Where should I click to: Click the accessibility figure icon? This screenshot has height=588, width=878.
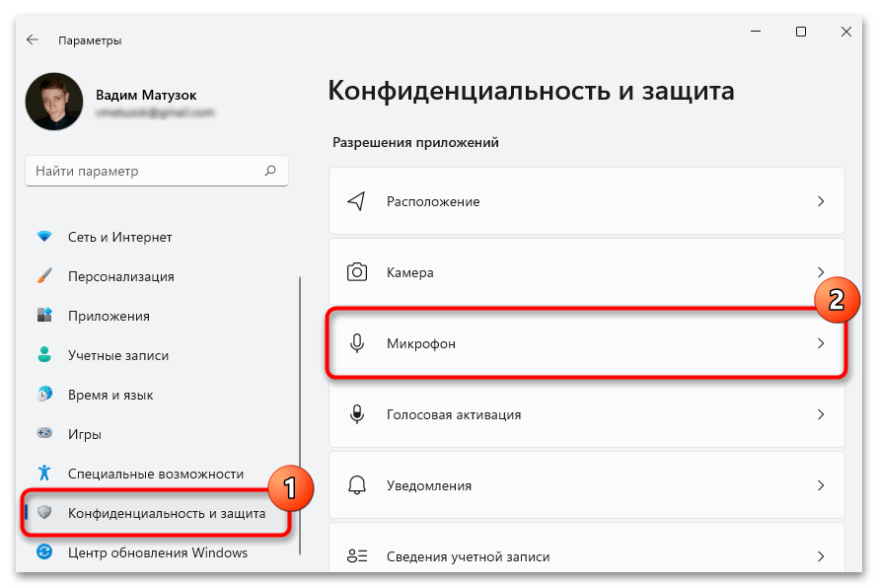click(44, 473)
